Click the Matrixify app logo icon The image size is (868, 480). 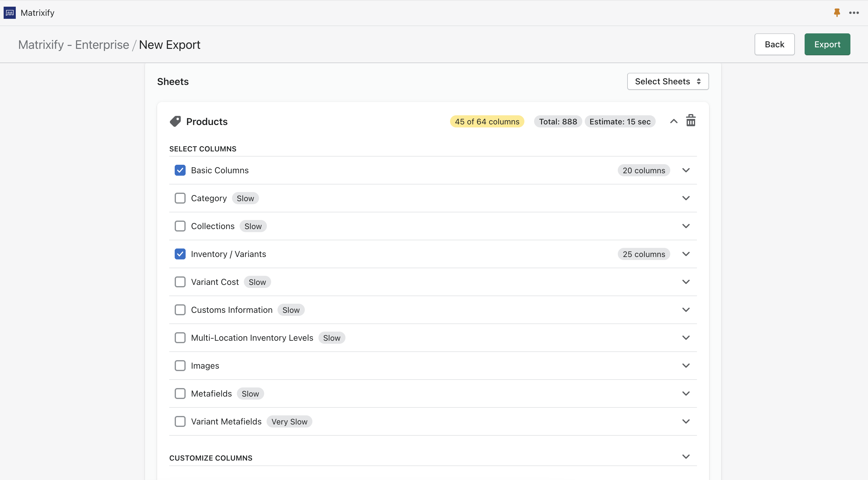[9, 13]
